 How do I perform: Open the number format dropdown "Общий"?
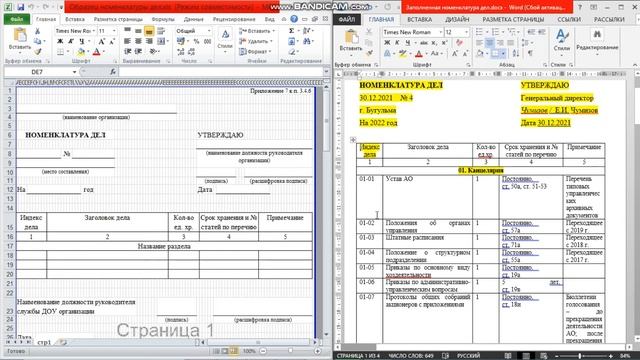tap(209, 31)
